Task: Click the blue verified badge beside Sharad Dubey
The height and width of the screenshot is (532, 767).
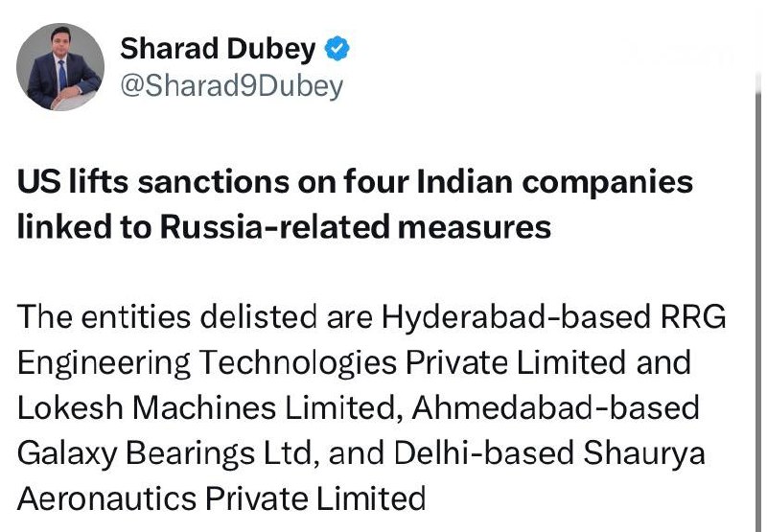Action: click(337, 49)
